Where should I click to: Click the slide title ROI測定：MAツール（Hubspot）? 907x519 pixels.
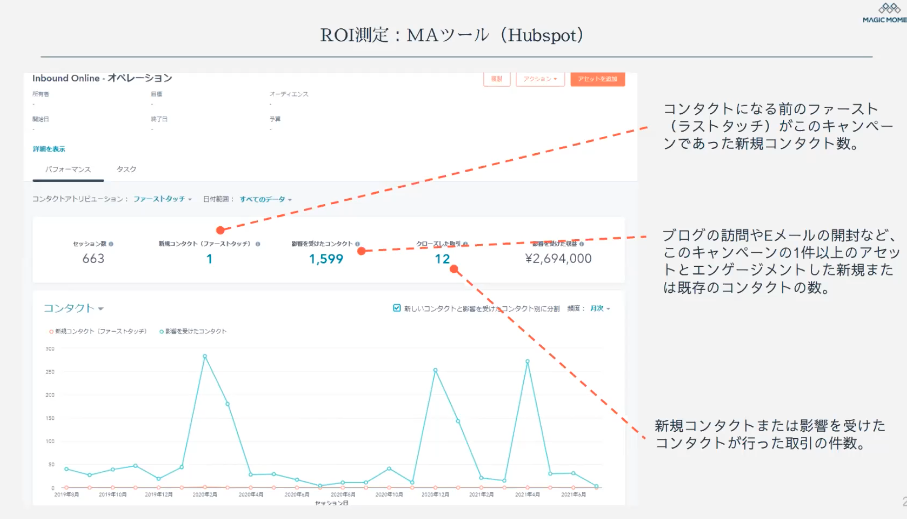click(x=452, y=35)
